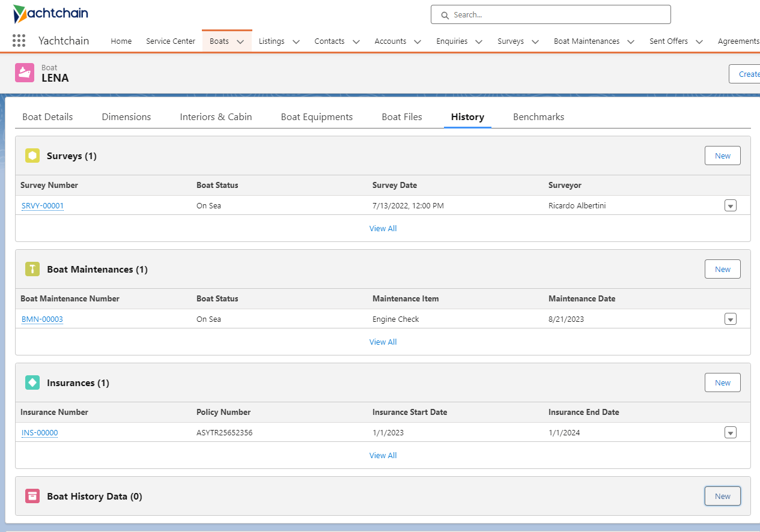760x532 pixels.
Task: Click the pink Boat record icon
Action: (x=25, y=73)
